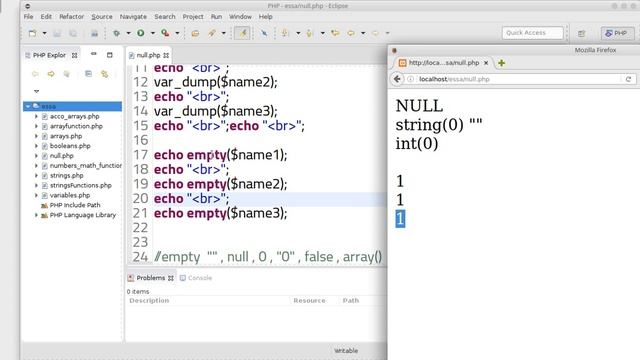Open a new Firefox tab with plus
The image size is (640, 360).
(x=501, y=63)
